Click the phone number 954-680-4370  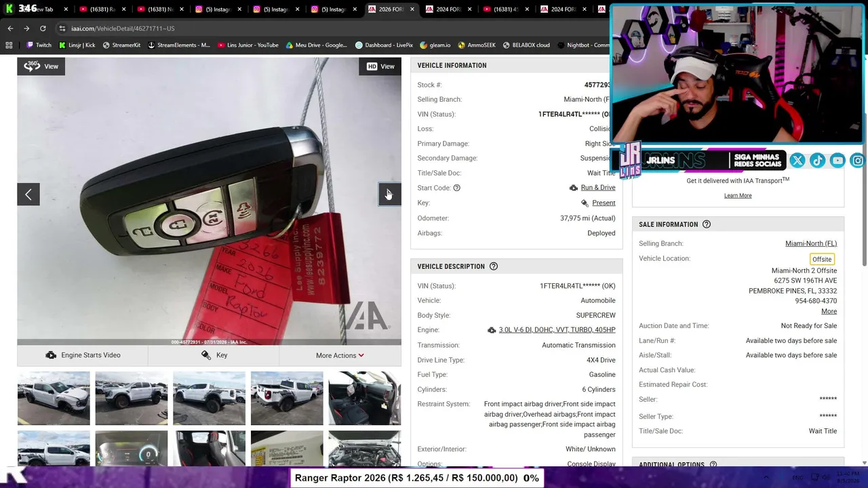[x=816, y=301]
